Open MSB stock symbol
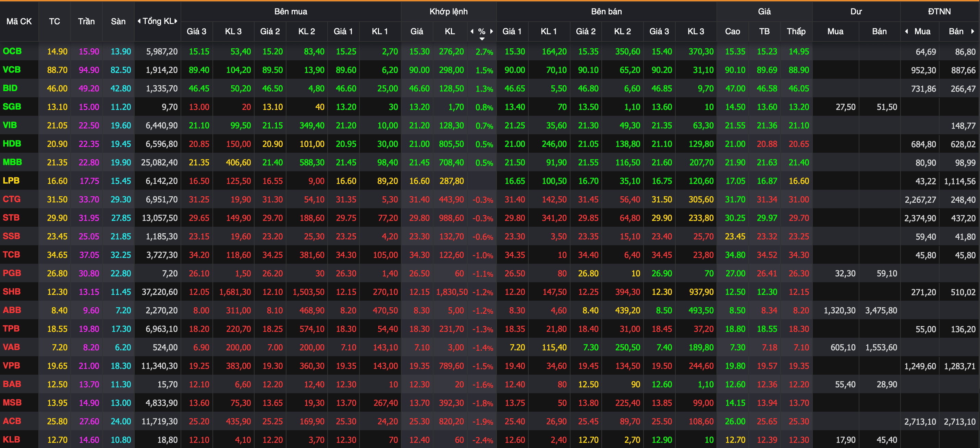 12,402
